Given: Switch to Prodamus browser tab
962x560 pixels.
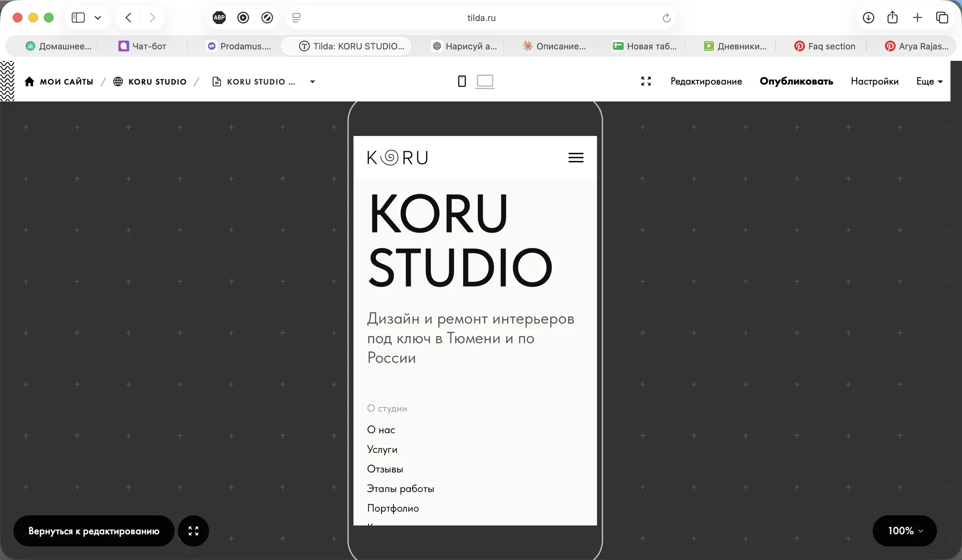Looking at the screenshot, I should [x=239, y=46].
